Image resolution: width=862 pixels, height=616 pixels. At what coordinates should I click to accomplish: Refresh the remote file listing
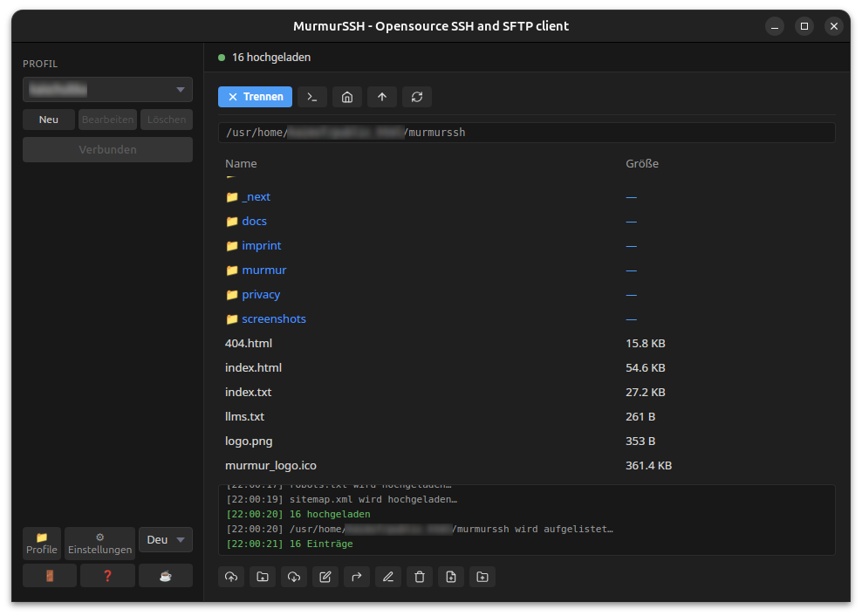(x=417, y=97)
